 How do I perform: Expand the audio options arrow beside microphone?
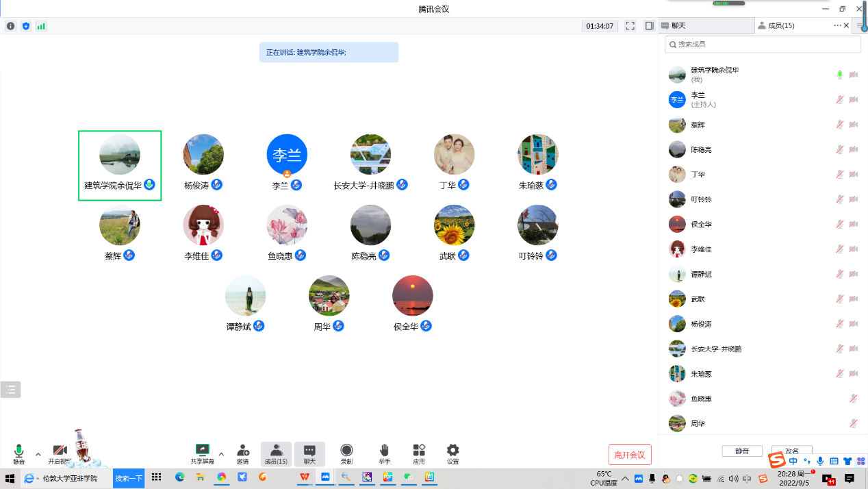coord(38,453)
